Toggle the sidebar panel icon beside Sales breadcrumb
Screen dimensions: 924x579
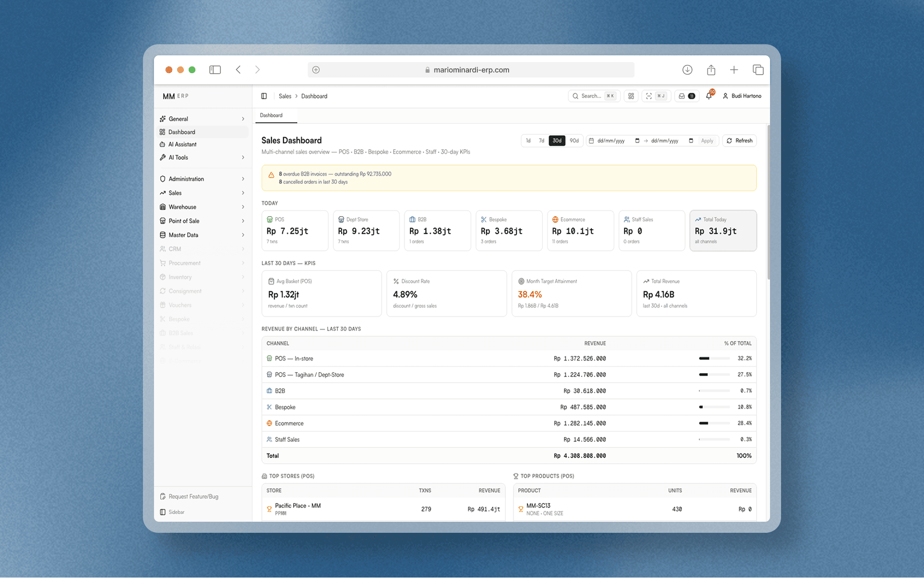tap(264, 96)
